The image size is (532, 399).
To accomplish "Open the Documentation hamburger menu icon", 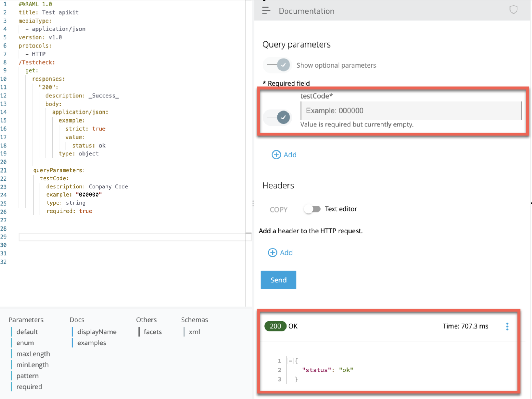I will [x=266, y=11].
